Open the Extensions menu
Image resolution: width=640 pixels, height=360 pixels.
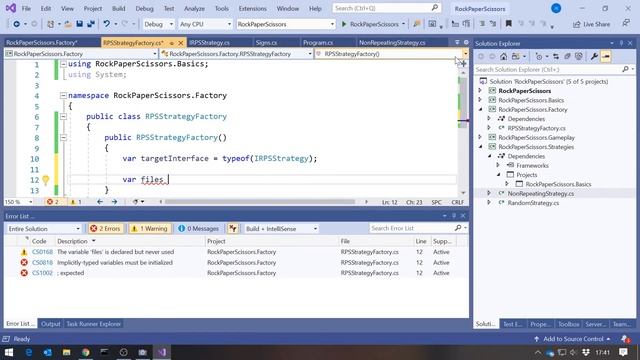(252, 8)
